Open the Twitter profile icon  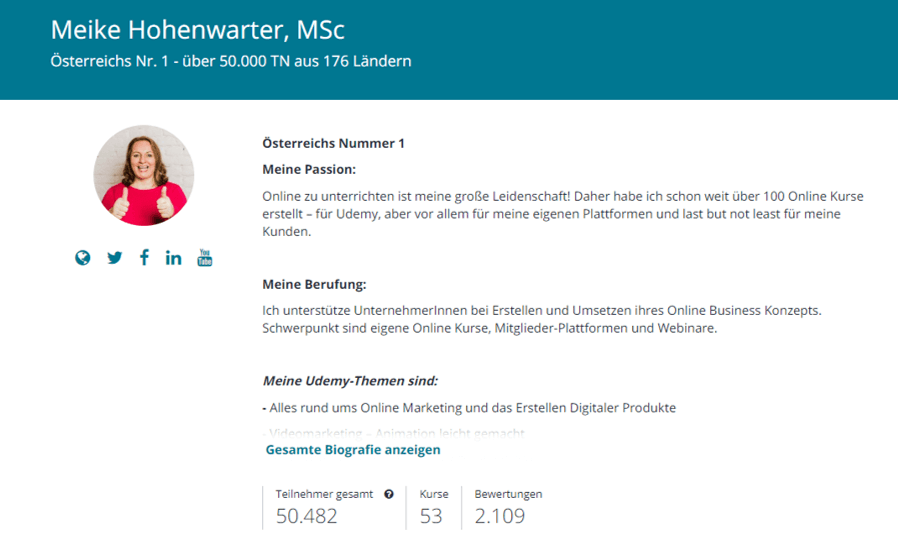coord(115,258)
